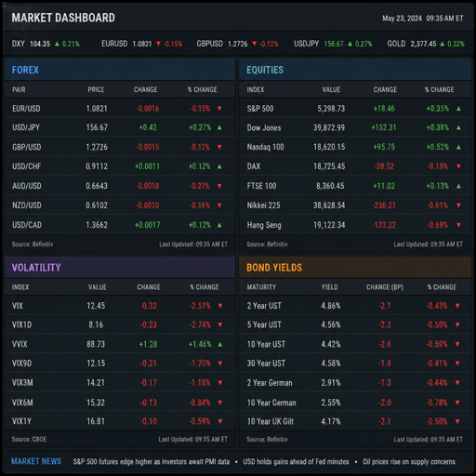Screen dimensions: 476x476
Task: Click the 5 Year UST maturity label
Action: click(x=264, y=324)
